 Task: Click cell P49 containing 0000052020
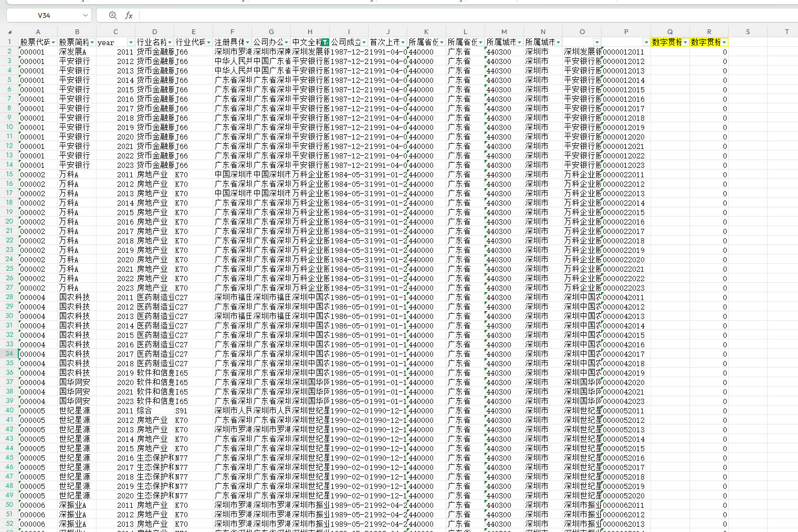tap(626, 496)
